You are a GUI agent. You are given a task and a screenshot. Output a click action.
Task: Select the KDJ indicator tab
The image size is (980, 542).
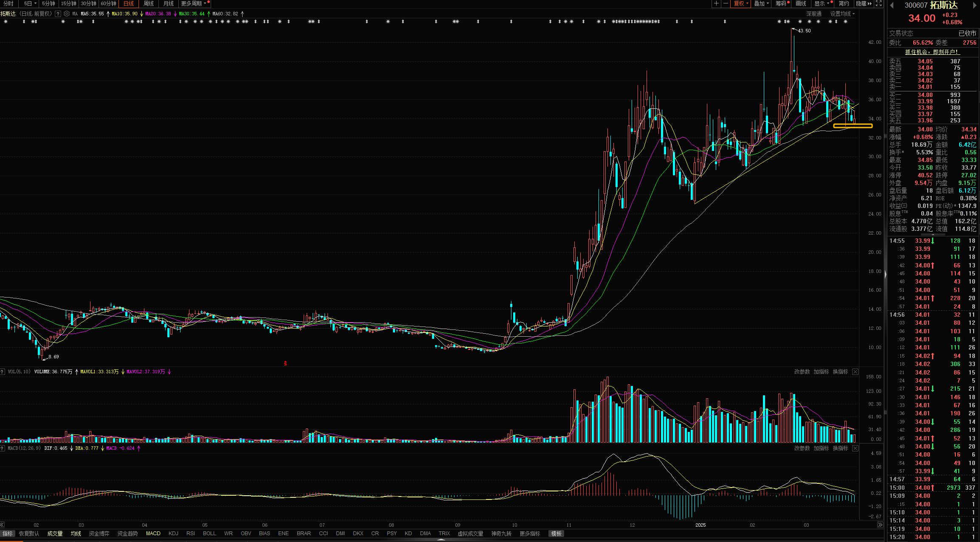click(x=173, y=533)
